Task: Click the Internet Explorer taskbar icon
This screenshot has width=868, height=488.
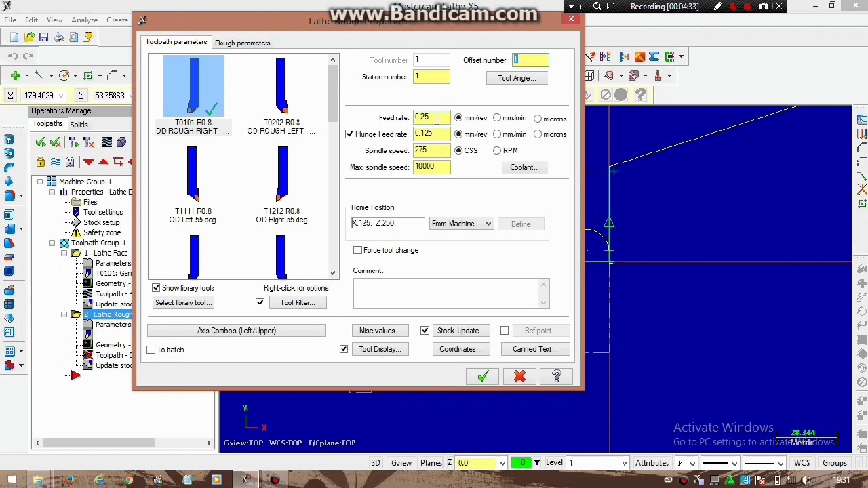Action: click(99, 480)
